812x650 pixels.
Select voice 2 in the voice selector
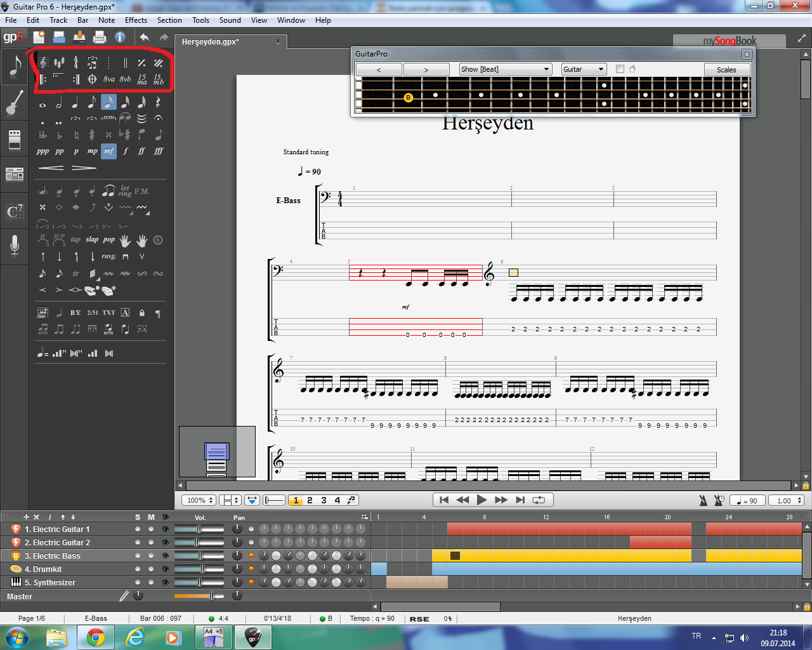[310, 500]
